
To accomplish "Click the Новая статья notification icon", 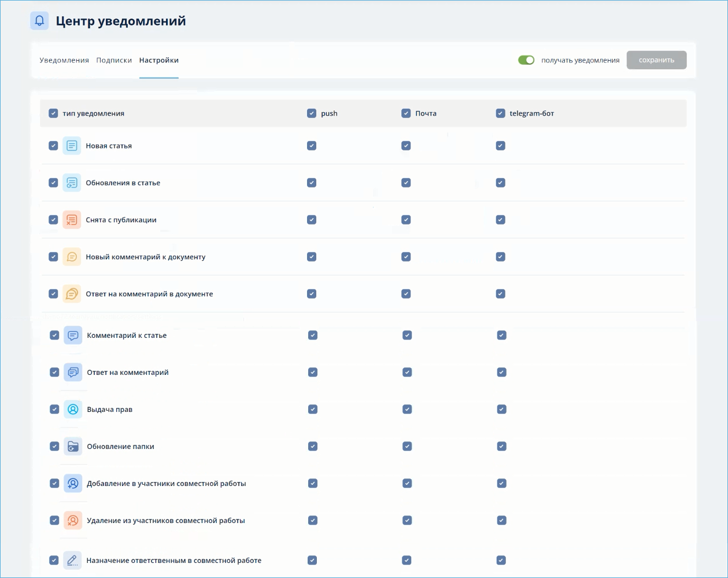I will pyautogui.click(x=72, y=146).
